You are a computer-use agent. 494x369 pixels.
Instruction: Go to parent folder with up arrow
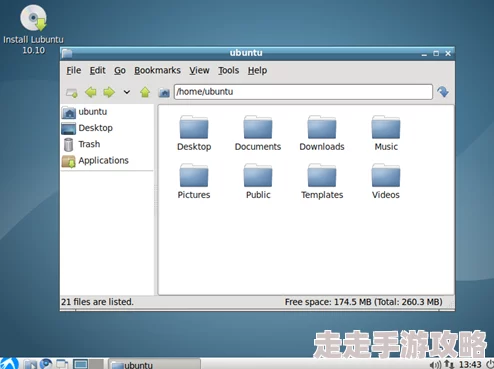click(x=145, y=92)
